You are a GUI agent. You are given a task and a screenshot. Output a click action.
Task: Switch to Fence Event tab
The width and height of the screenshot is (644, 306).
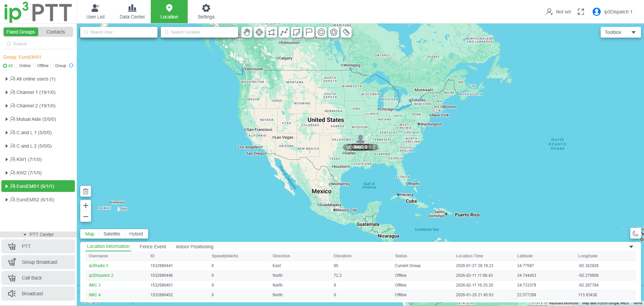click(153, 247)
